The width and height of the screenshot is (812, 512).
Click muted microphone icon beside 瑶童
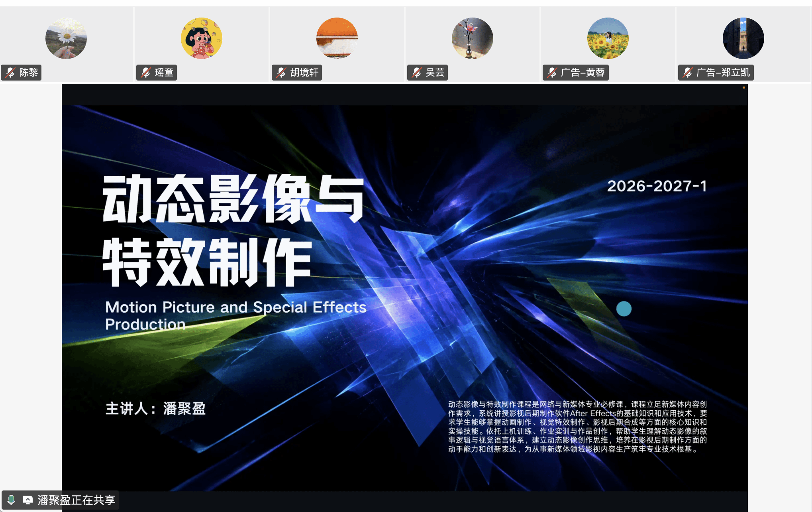(x=146, y=73)
